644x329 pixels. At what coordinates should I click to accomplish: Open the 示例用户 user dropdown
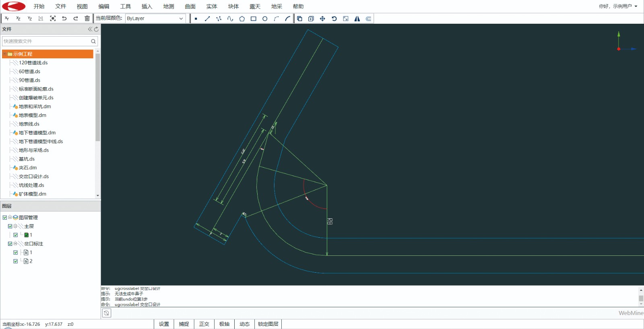618,6
